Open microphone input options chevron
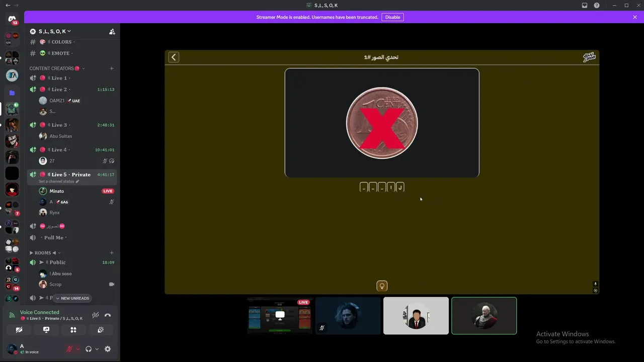 coord(77,349)
